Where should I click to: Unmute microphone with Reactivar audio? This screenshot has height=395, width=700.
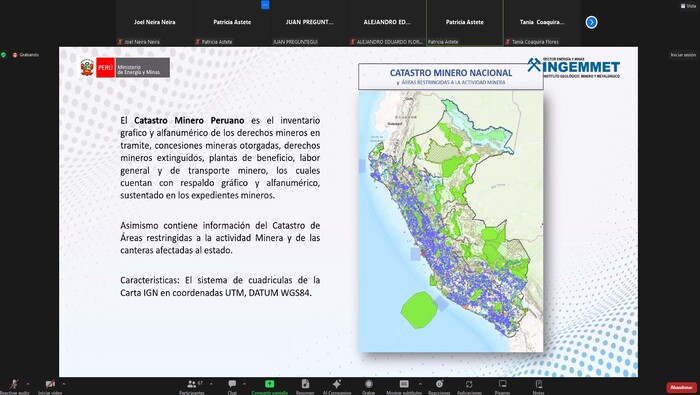click(x=14, y=386)
